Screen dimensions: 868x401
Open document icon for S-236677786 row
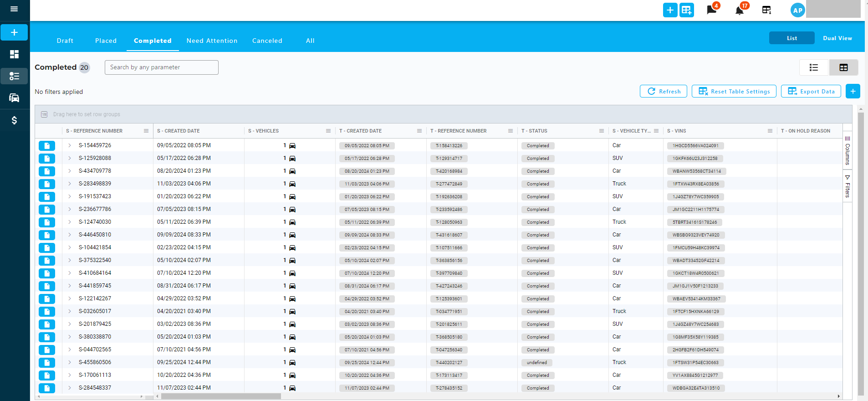point(47,210)
